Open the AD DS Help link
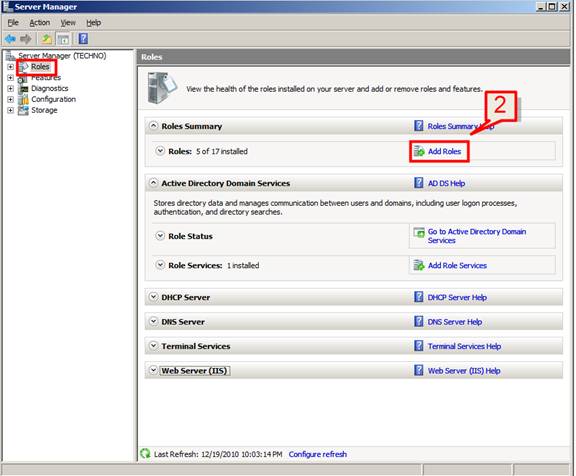The image size is (576, 476). pos(446,183)
